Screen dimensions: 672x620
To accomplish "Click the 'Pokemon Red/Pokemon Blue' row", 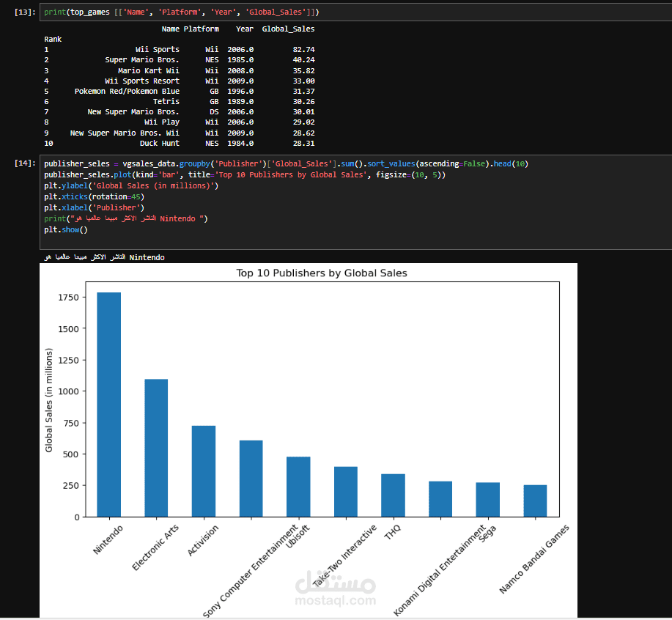I will tap(179, 92).
